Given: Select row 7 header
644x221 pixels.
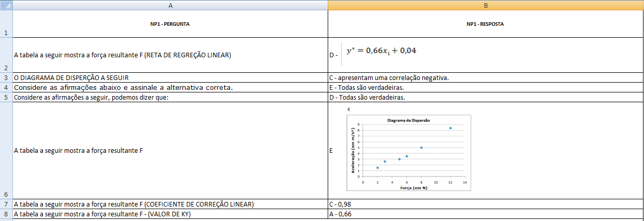Looking at the screenshot, I should [x=6, y=204].
